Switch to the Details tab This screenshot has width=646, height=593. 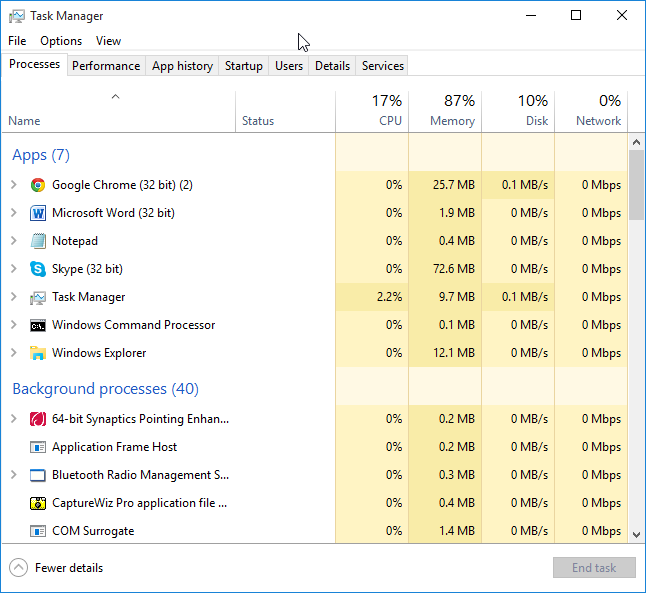(x=332, y=66)
